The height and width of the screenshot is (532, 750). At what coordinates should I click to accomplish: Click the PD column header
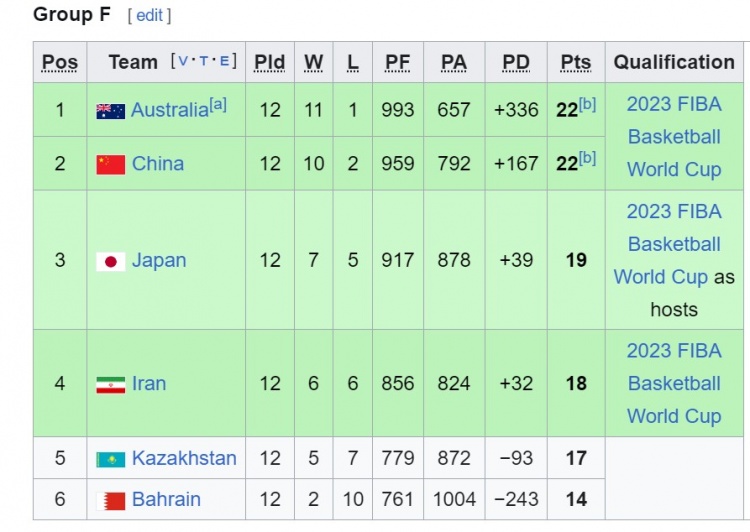pos(516,62)
